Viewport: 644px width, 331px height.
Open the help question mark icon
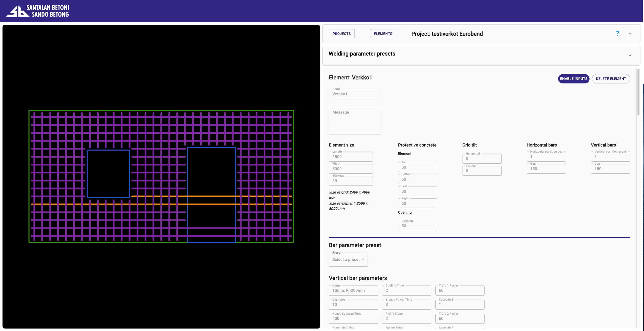(618, 33)
